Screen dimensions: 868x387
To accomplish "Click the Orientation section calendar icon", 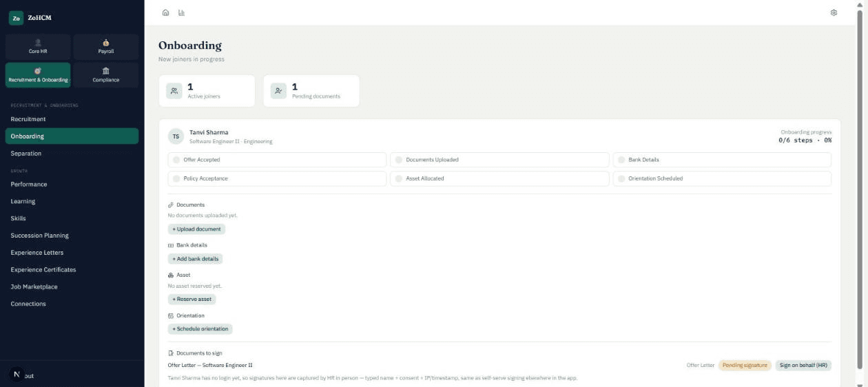I will pos(171,316).
